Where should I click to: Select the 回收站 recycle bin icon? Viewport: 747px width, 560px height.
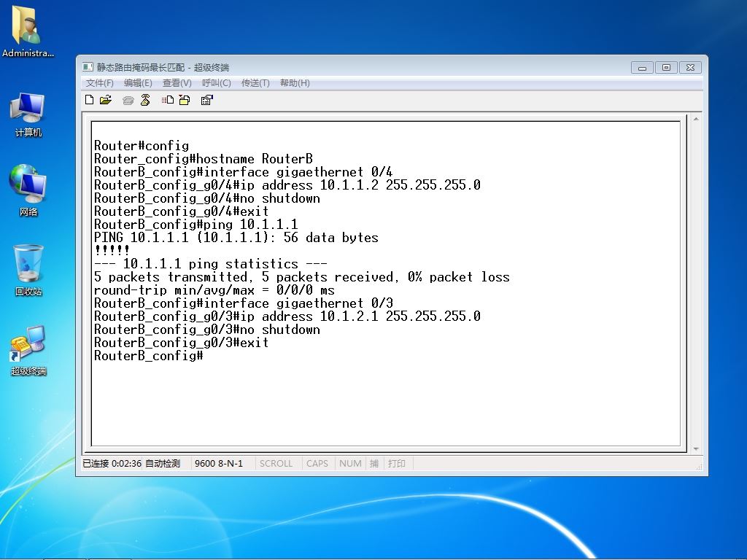pyautogui.click(x=28, y=270)
